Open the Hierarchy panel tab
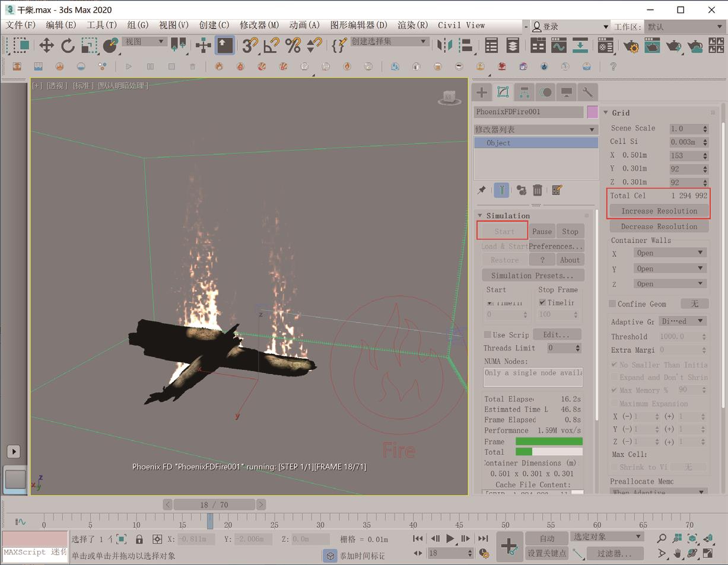The image size is (728, 565). pyautogui.click(x=524, y=92)
